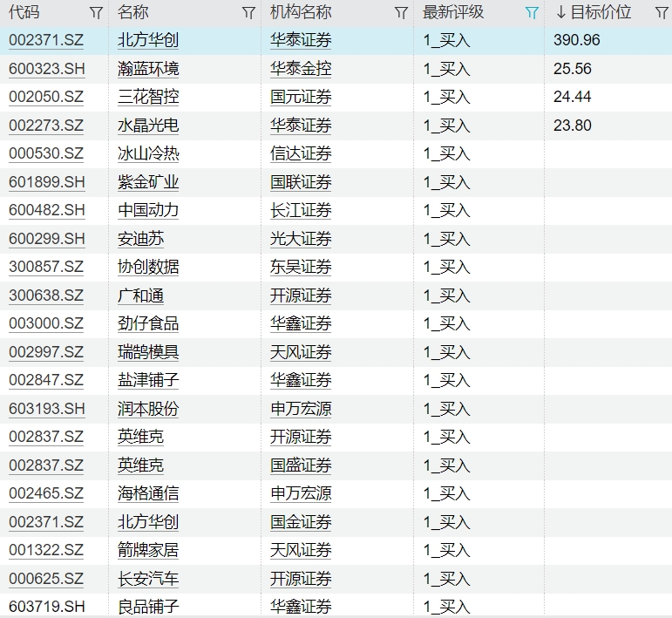The image size is (672, 618).
Task: Click the filter icon in the 名称 header
Action: (248, 13)
